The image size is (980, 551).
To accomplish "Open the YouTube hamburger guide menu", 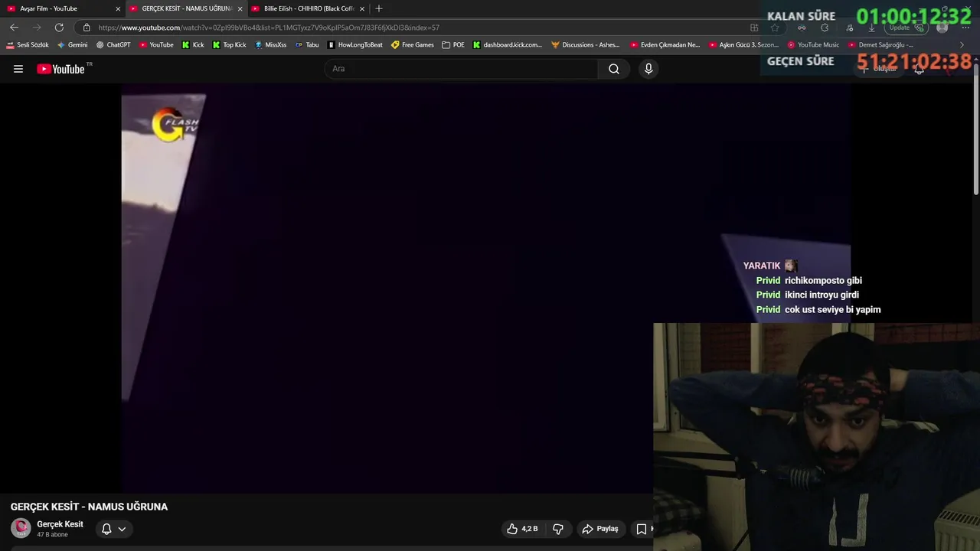I will [x=18, y=69].
